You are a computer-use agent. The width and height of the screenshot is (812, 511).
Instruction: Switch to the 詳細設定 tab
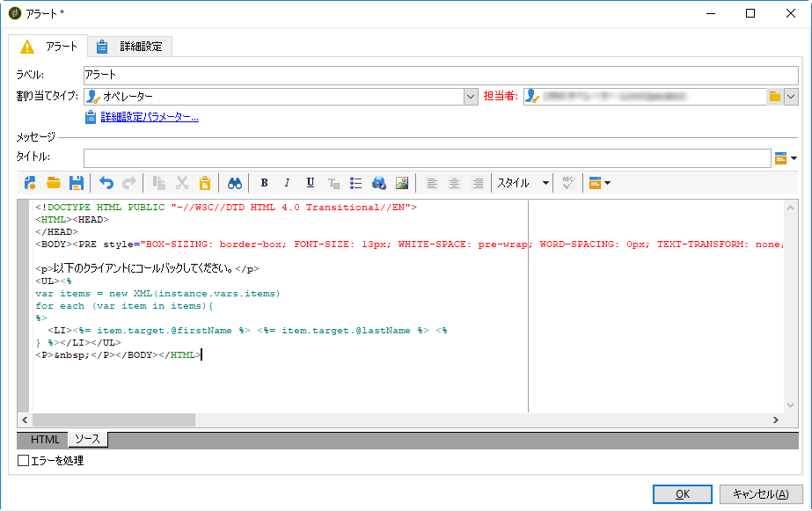click(x=130, y=47)
